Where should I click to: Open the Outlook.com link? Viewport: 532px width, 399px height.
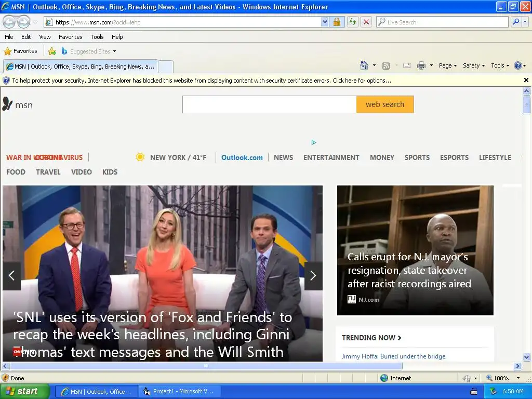click(x=242, y=157)
